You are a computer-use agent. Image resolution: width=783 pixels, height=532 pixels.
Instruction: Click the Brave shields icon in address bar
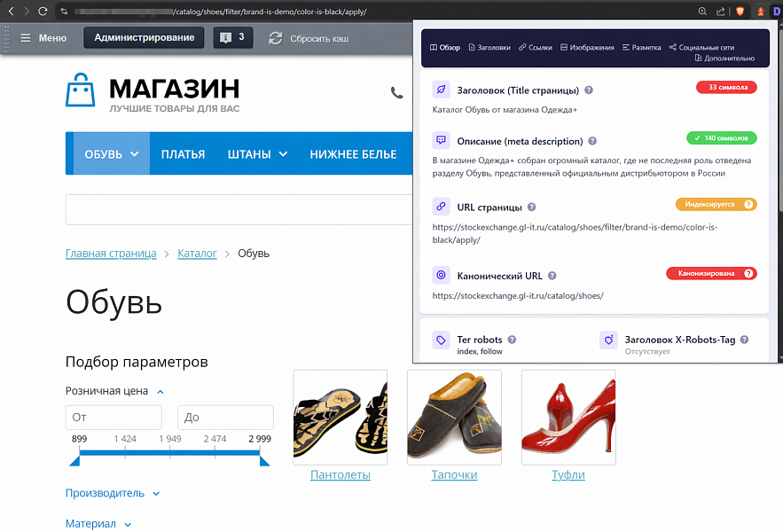741,12
